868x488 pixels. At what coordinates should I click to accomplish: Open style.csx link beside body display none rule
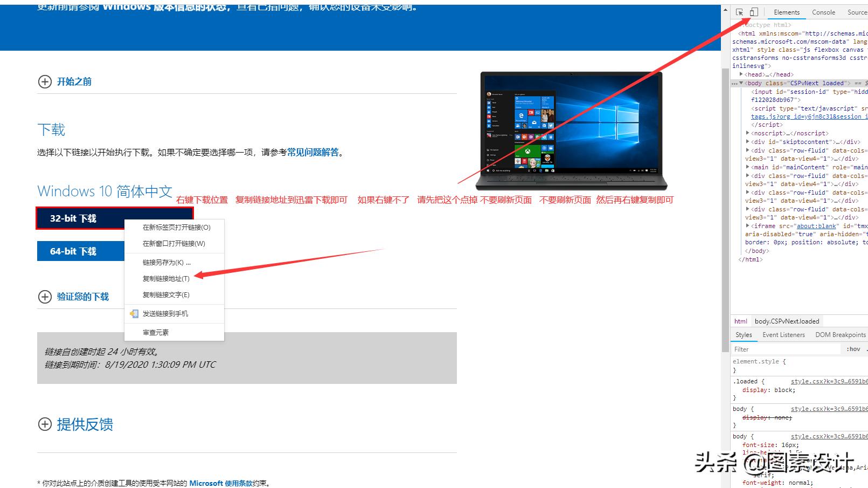click(829, 409)
